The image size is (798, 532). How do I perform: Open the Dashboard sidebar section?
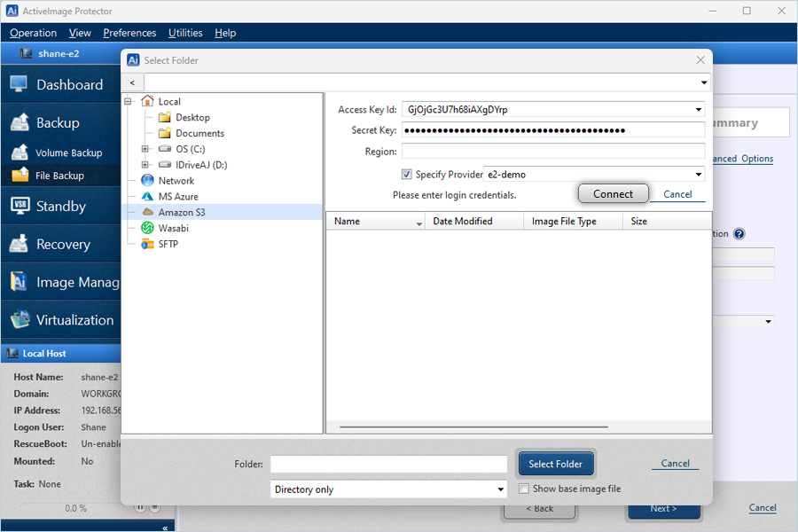[61, 84]
